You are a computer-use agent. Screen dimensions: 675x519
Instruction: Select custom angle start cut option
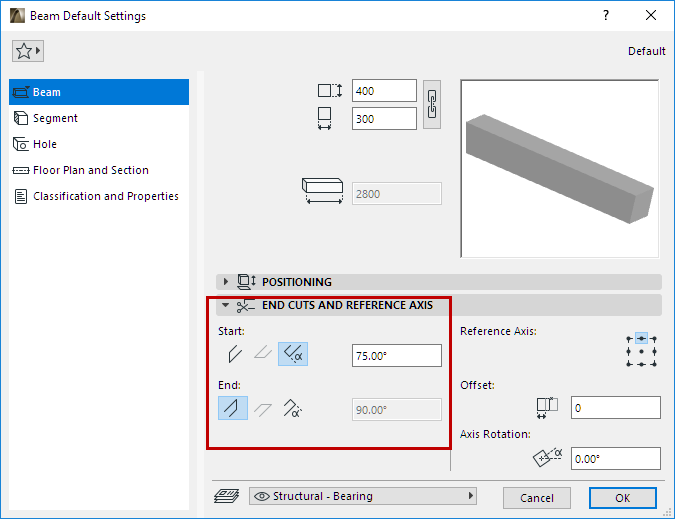pos(293,354)
